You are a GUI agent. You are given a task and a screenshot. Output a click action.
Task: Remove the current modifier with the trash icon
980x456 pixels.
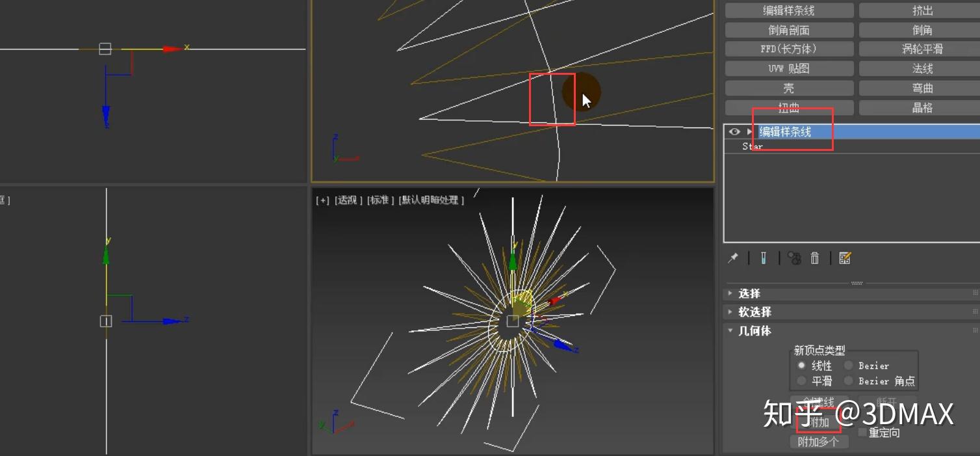[x=814, y=258]
